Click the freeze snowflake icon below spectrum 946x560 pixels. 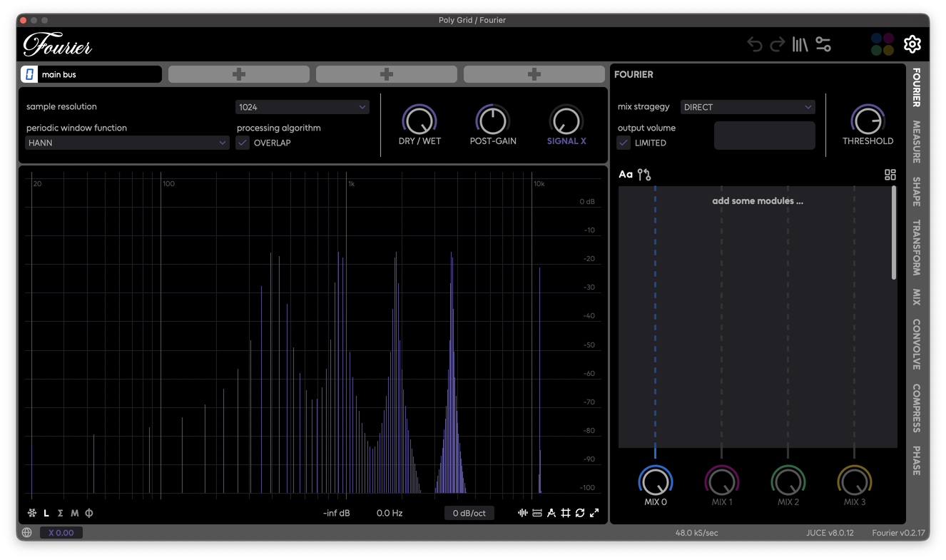[32, 513]
